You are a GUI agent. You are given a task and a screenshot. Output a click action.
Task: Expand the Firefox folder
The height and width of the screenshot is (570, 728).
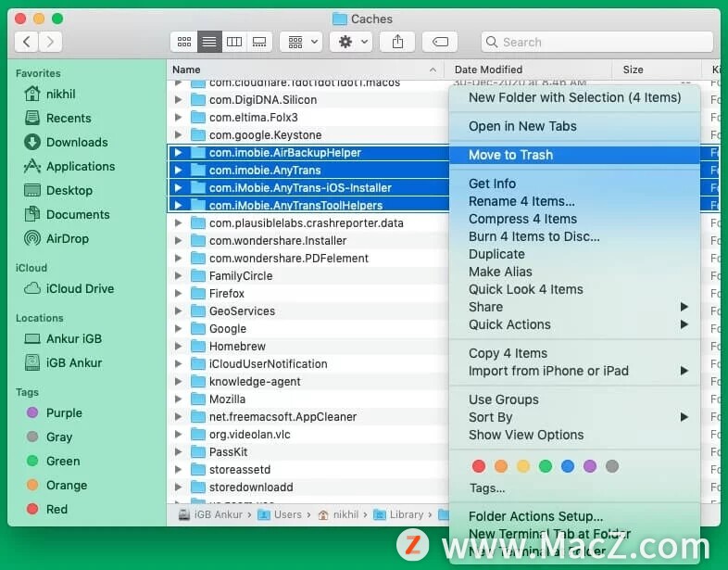pos(178,294)
